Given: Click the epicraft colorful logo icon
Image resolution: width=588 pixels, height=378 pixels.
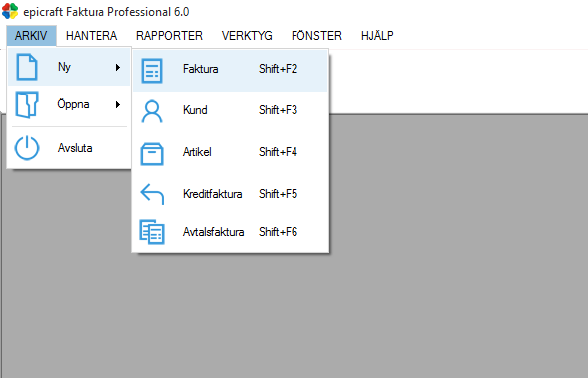Looking at the screenshot, I should tap(10, 11).
